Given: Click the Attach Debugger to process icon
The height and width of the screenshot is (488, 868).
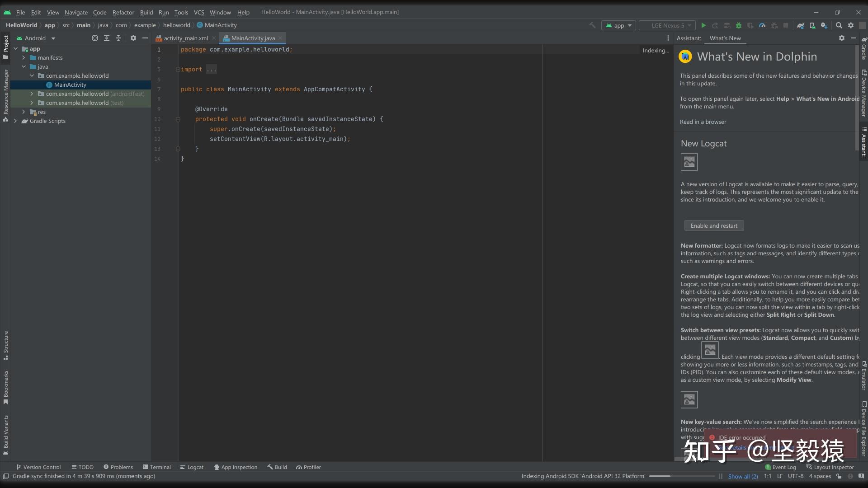Looking at the screenshot, I should 750,25.
